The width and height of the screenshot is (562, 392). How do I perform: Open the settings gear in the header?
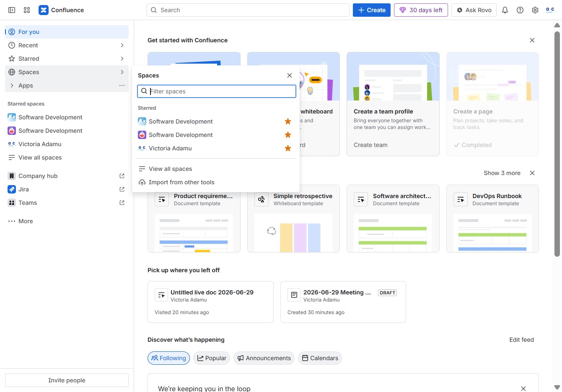coord(535,10)
